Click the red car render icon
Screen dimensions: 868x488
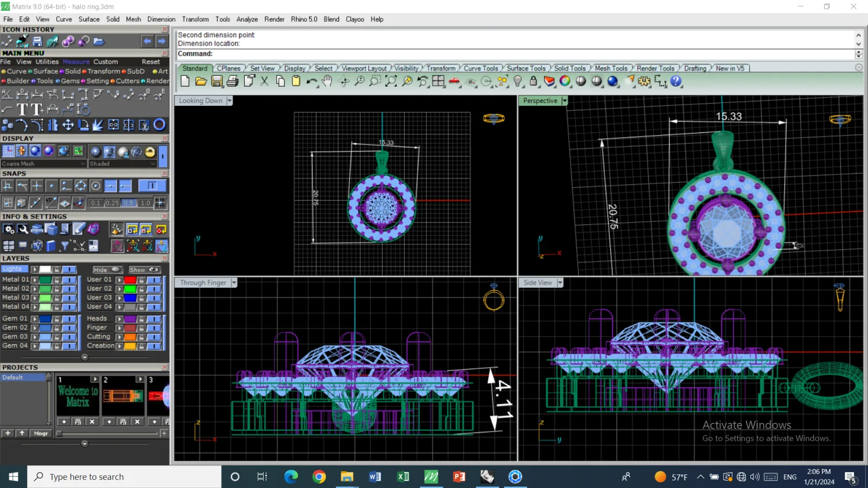pos(455,81)
